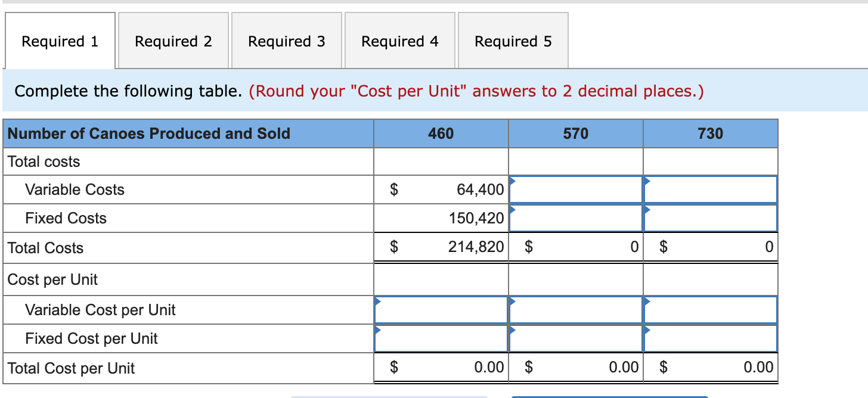Click Variable Cost per Unit field for 730

pyautogui.click(x=709, y=310)
